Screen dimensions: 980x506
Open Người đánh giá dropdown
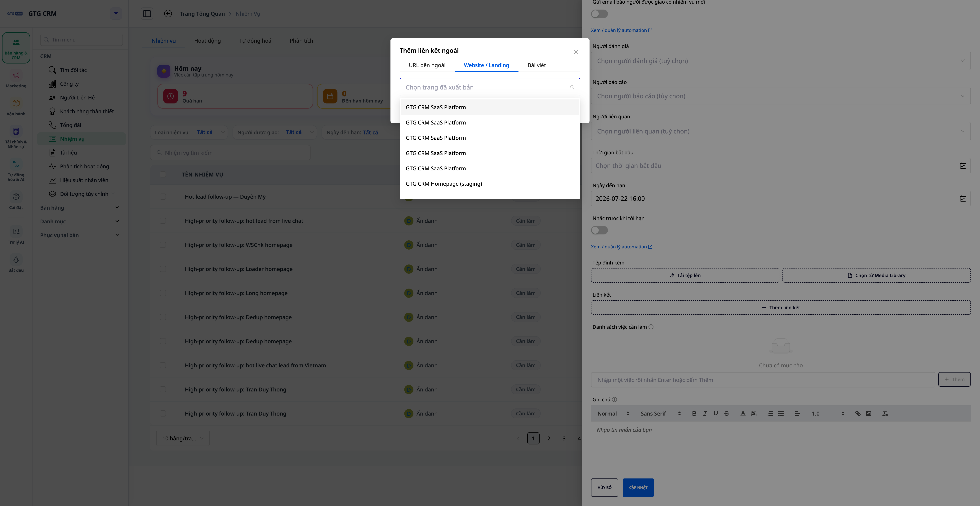pyautogui.click(x=780, y=61)
